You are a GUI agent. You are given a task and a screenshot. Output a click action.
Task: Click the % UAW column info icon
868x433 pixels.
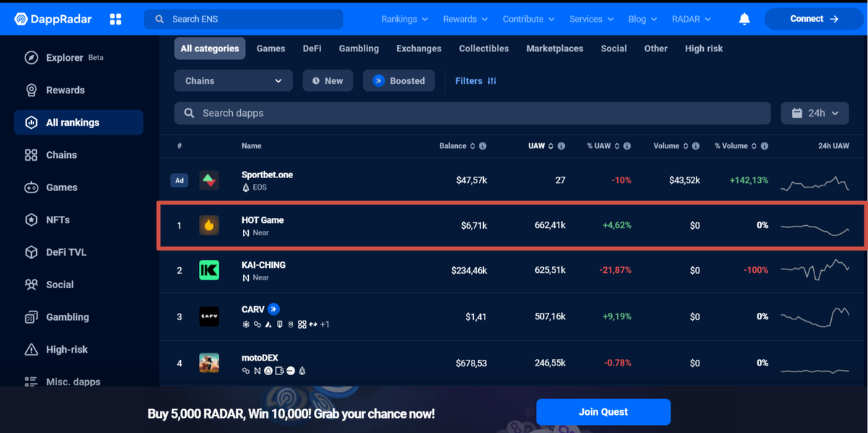tap(627, 146)
